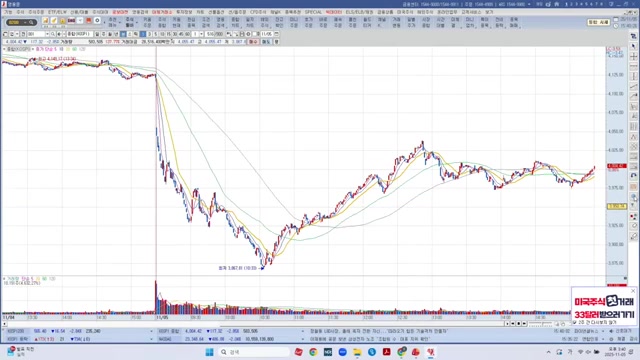640x360 pixels.
Task: Open the screen-number search box dropdown arrow
Action: [24, 22]
